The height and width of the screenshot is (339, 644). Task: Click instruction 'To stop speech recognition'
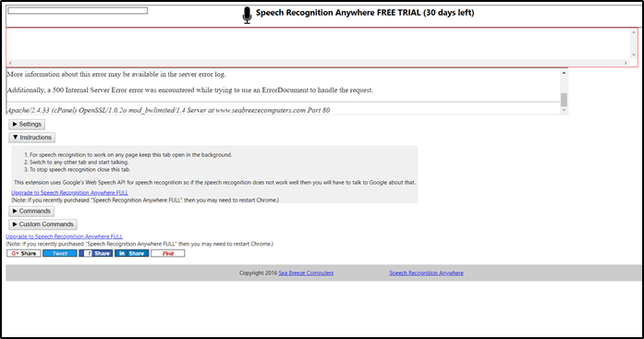tap(80, 170)
